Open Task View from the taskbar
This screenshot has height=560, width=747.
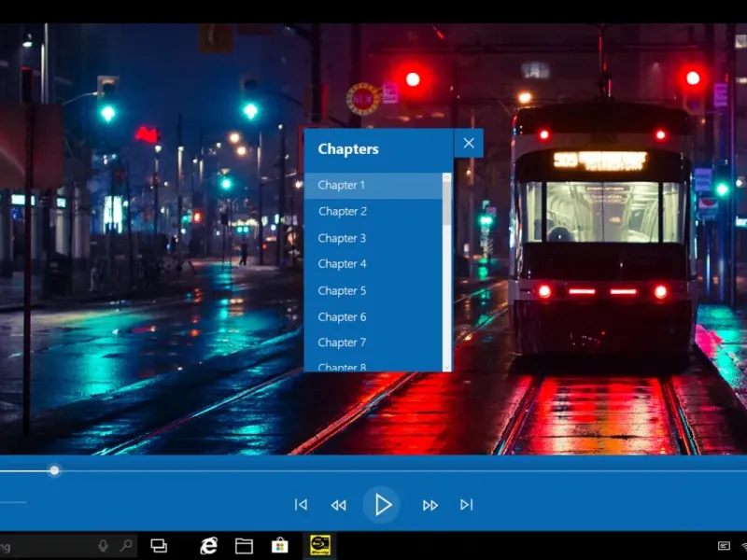pos(159,546)
